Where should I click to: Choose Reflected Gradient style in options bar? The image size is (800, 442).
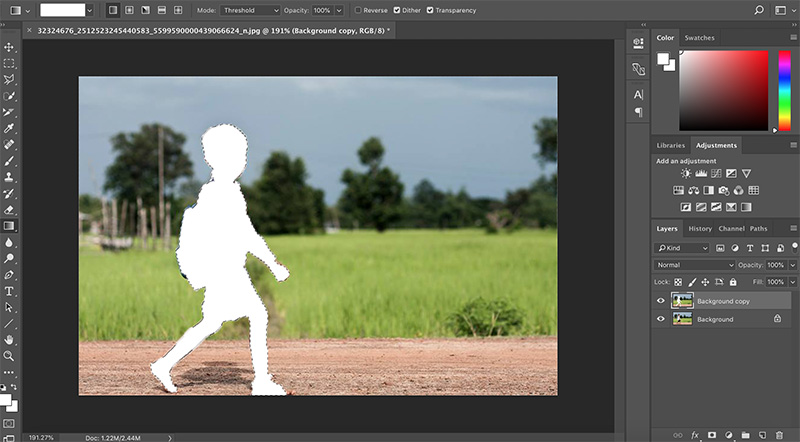coord(162,10)
